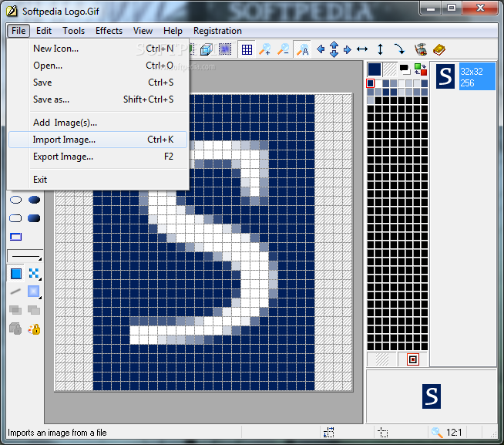504x445 pixels.
Task: Click the wizard character toolbar icon
Action: pyautogui.click(x=421, y=49)
